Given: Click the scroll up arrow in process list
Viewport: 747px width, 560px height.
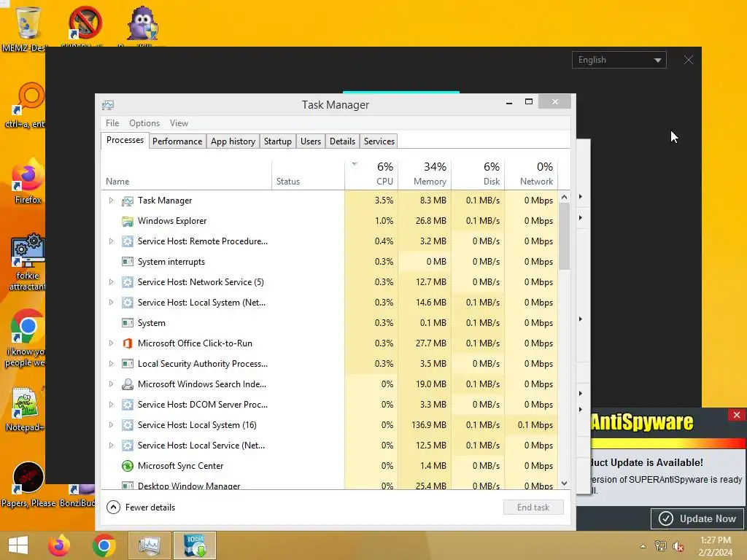Looking at the screenshot, I should (x=564, y=197).
